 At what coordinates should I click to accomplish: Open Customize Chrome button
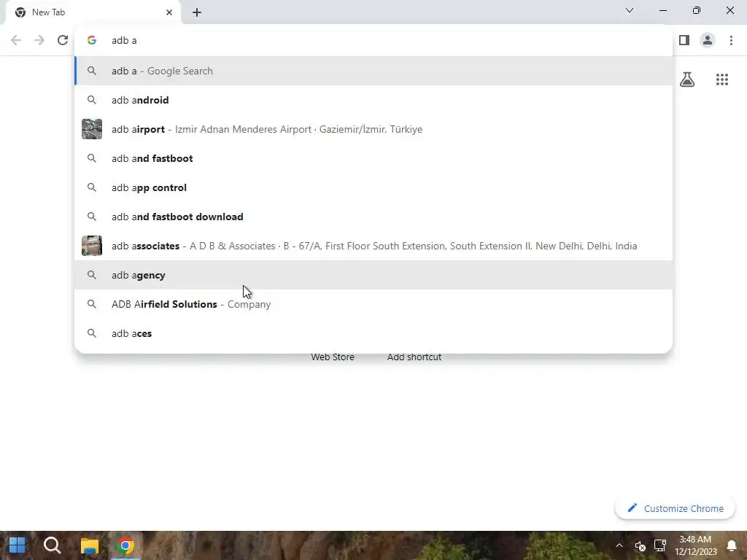[675, 508]
